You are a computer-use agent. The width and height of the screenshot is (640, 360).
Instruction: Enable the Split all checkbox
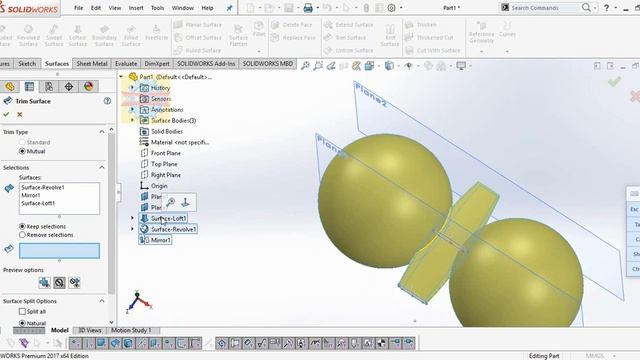(x=22, y=311)
